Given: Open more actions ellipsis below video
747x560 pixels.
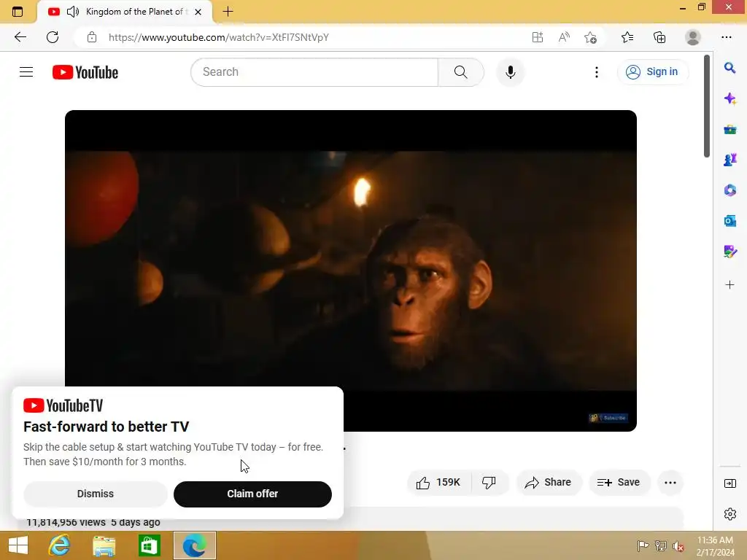Looking at the screenshot, I should pyautogui.click(x=670, y=483).
